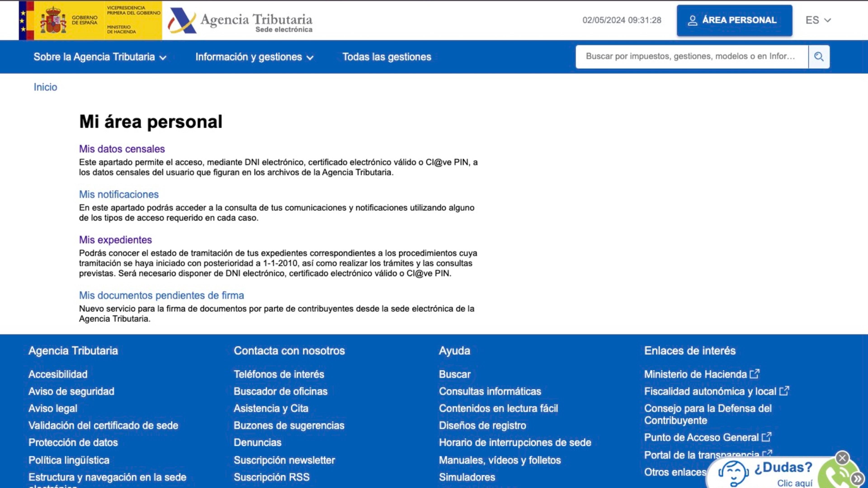This screenshot has width=868, height=488.
Task: Click Contacta con nosotros footer heading
Action: coord(289,351)
